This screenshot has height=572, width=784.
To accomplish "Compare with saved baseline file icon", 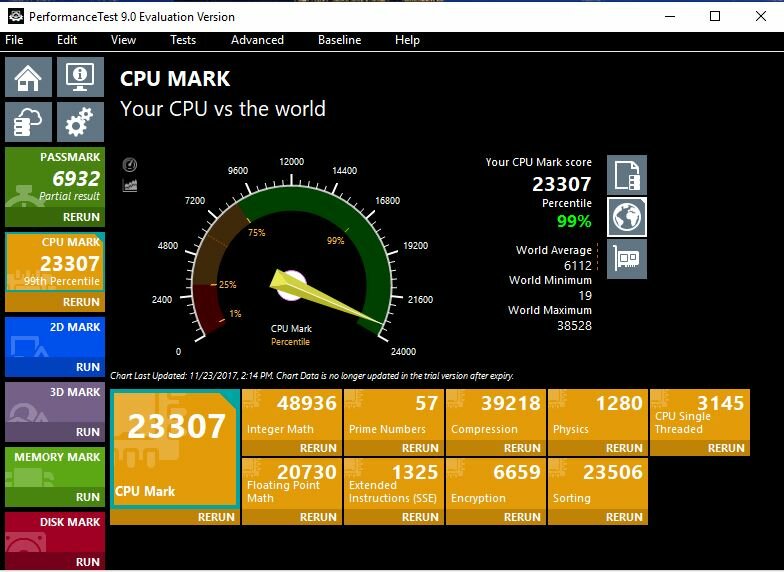I will click(x=627, y=175).
